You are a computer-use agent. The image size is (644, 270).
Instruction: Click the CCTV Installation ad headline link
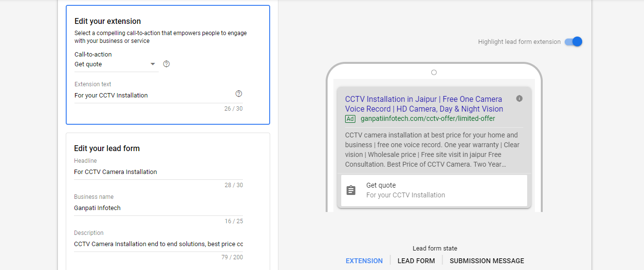[424, 104]
